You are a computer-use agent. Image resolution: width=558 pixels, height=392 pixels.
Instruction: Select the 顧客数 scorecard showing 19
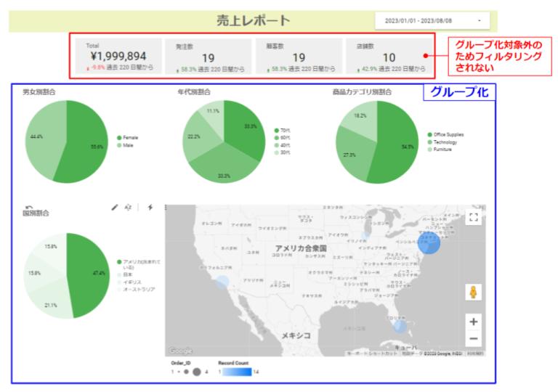point(299,56)
